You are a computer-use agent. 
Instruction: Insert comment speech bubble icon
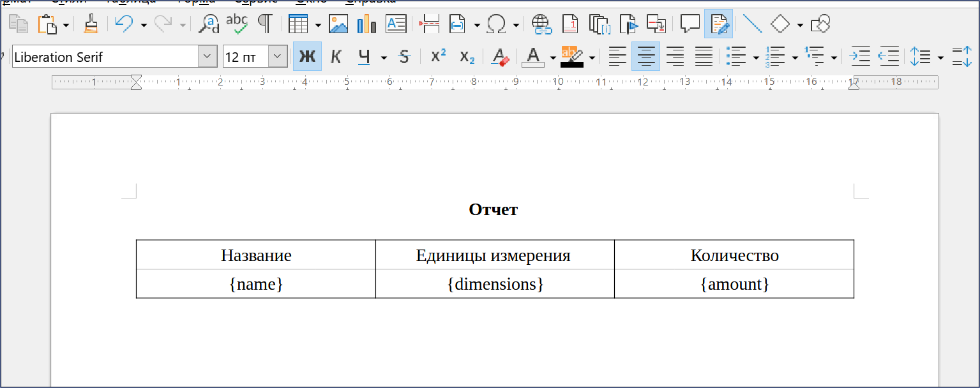point(690,24)
